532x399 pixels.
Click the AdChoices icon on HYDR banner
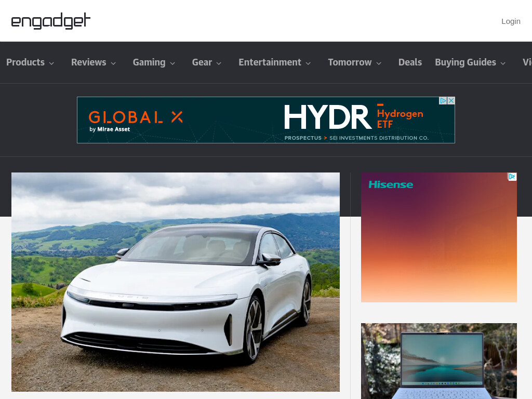click(x=443, y=101)
